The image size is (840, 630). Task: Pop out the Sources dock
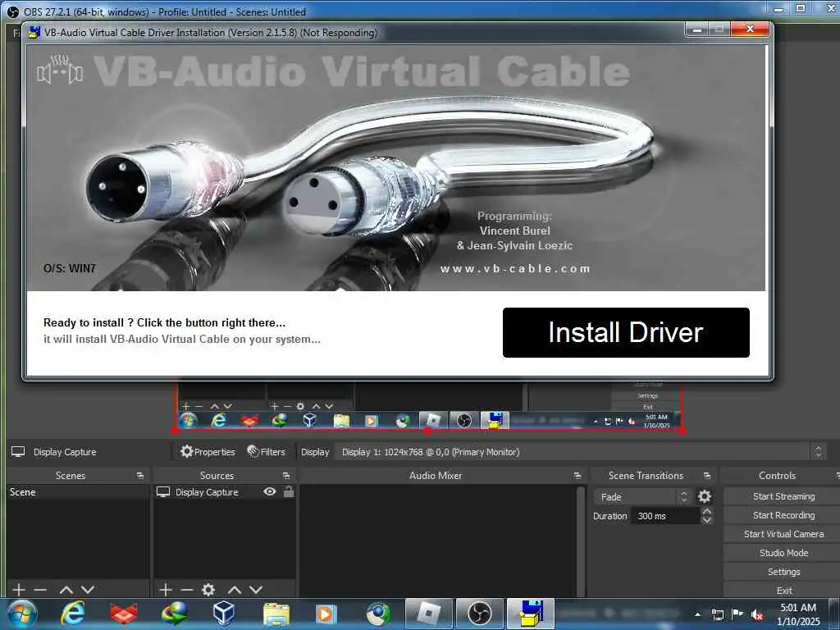pos(286,476)
